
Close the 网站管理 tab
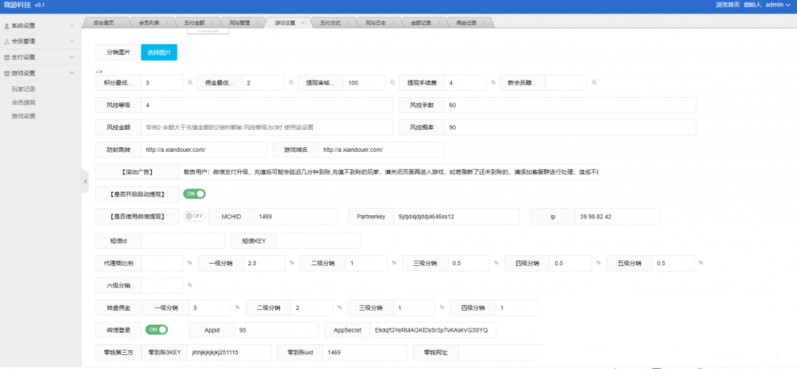pyautogui.click(x=258, y=23)
